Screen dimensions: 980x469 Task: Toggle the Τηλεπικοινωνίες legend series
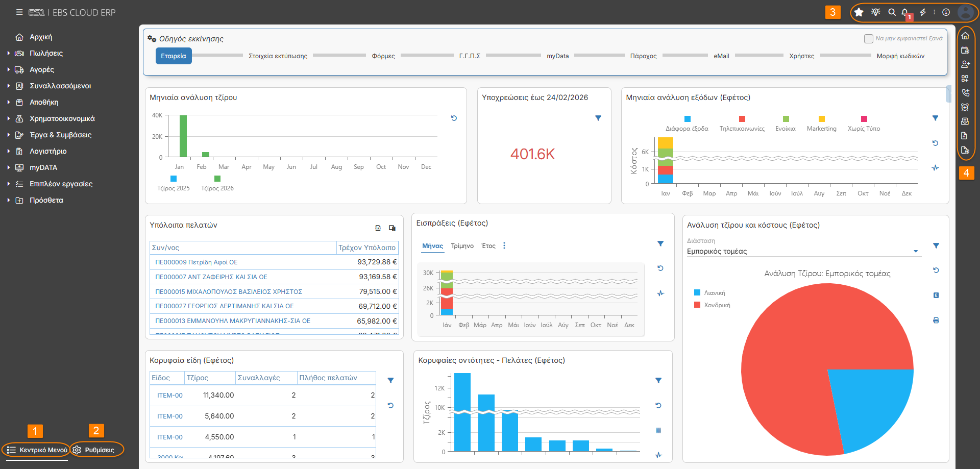[742, 124]
